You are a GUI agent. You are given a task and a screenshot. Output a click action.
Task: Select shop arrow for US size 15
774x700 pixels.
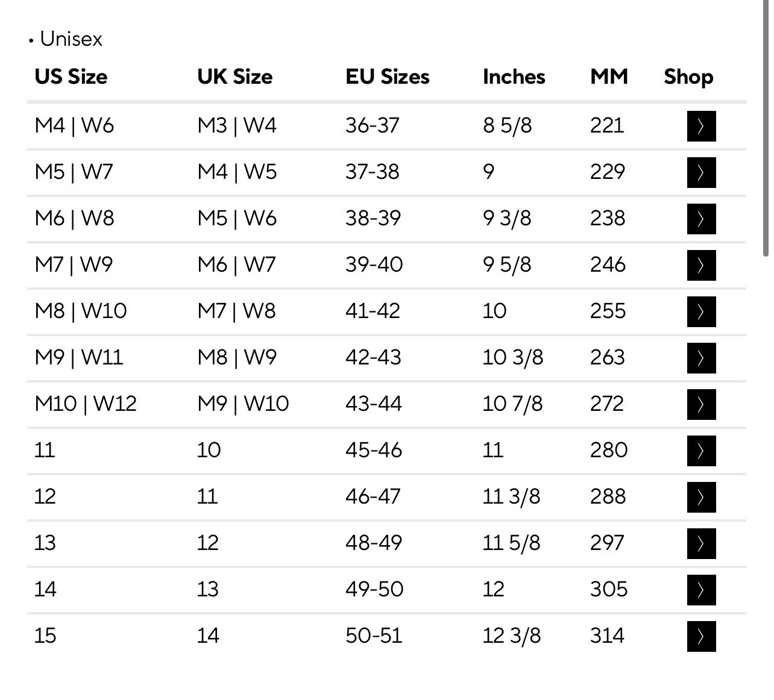701,636
